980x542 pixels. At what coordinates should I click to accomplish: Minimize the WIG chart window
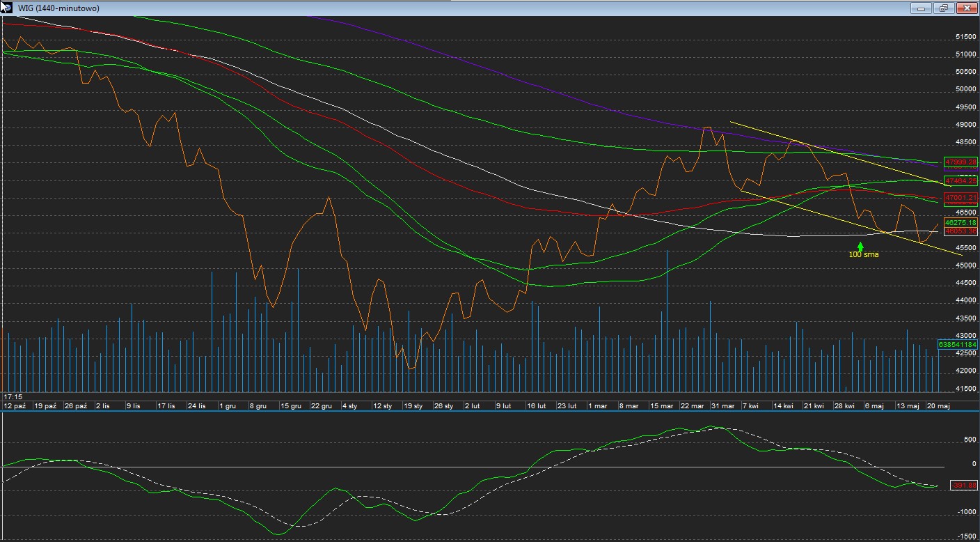922,8
